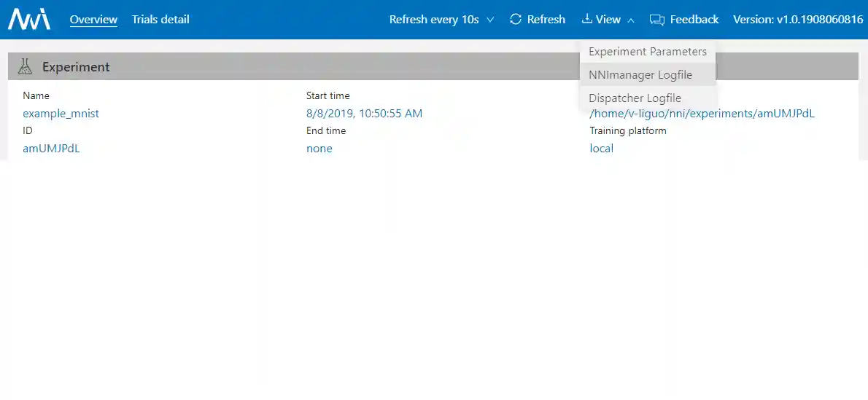Open the Dispatcher Logfile menu entry
Screen dimensions: 868x400
click(635, 98)
